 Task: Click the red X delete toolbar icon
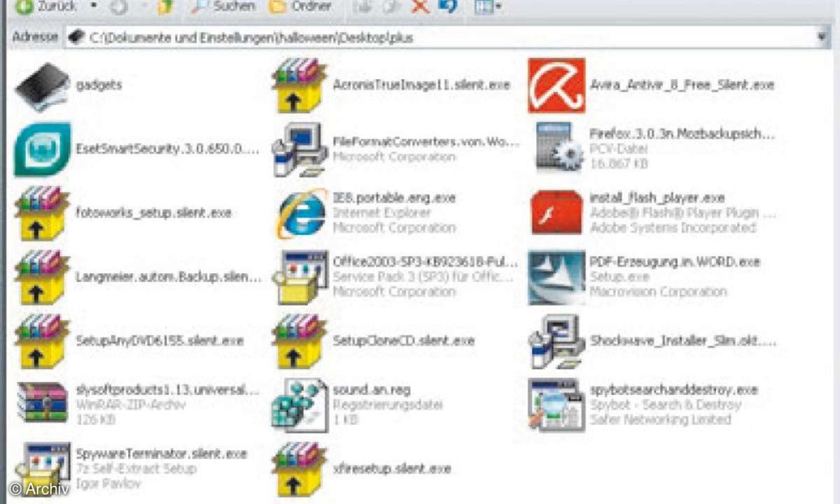[420, 7]
